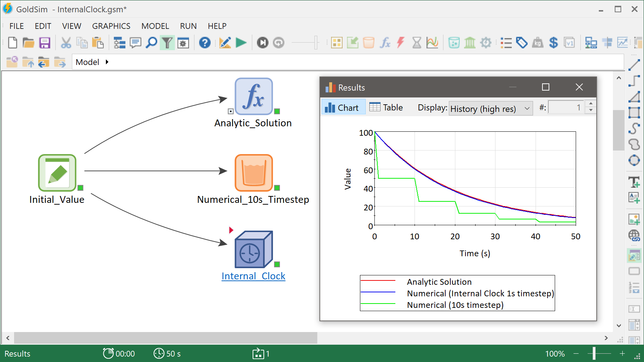The width and height of the screenshot is (644, 362).
Task: Open simulation settings window icon
Action: point(183,43)
